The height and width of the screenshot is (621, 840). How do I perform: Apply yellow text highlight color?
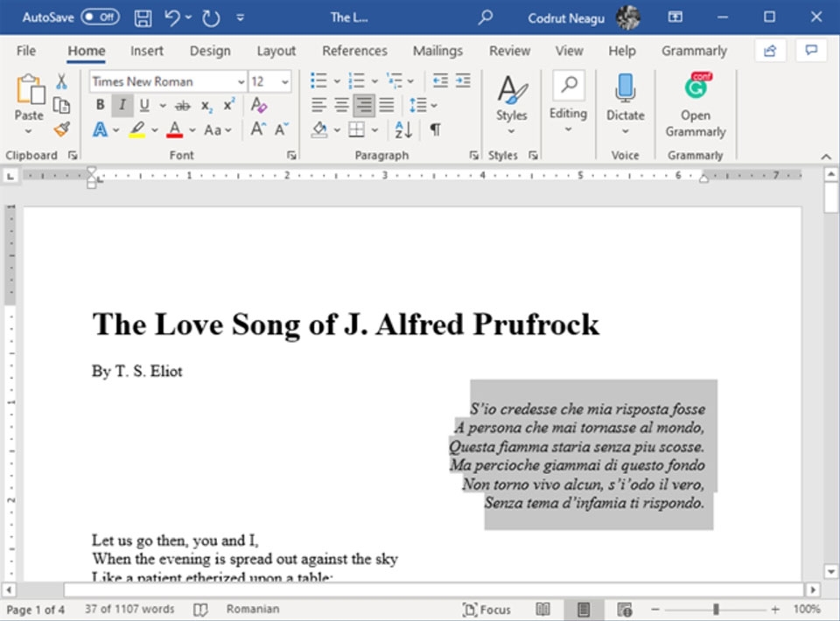point(137,129)
